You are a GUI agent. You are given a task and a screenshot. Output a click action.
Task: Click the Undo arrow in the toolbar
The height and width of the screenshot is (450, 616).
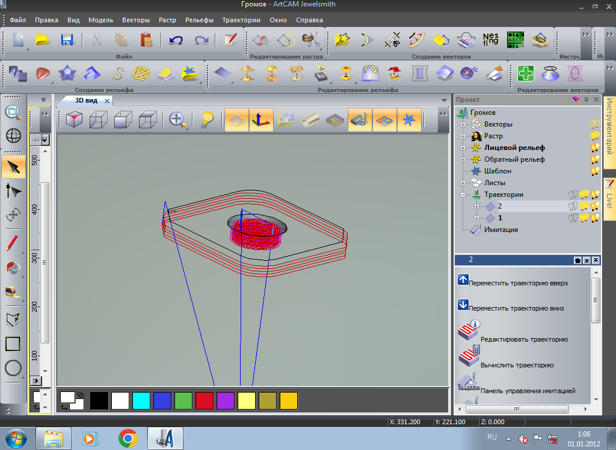176,40
